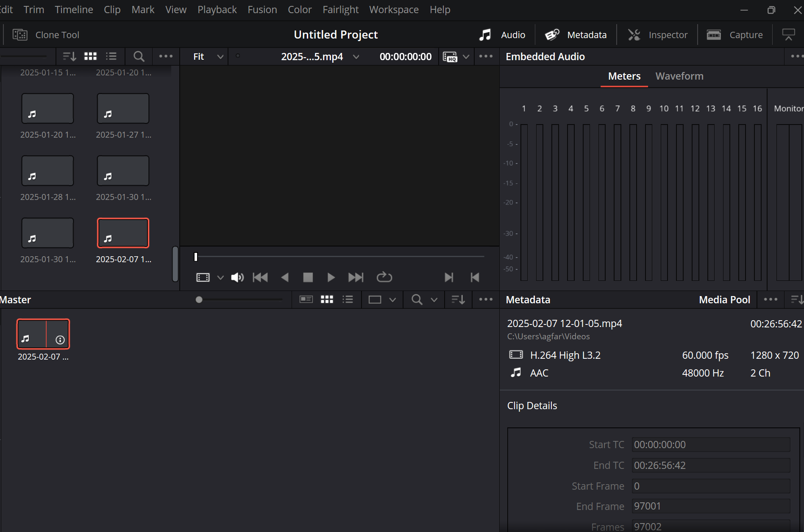
Task: Expand dropdown next to aspect rectangle icon
Action: 392,300
